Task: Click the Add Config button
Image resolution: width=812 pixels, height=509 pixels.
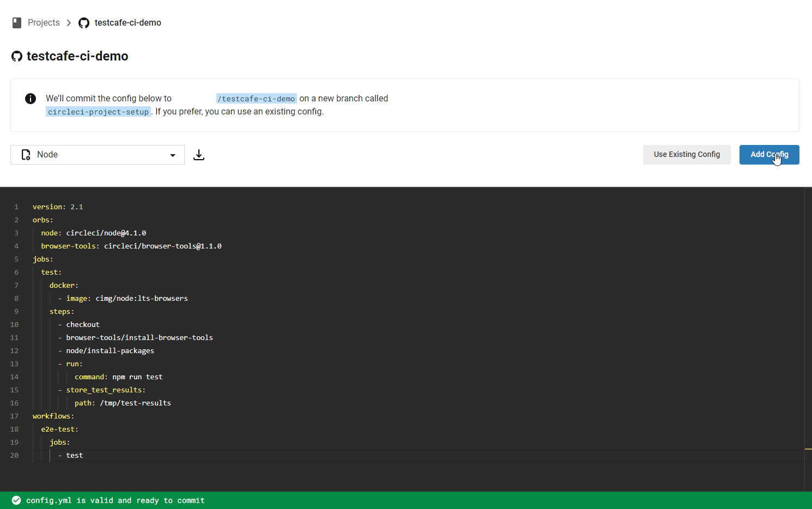Action: coord(769,155)
